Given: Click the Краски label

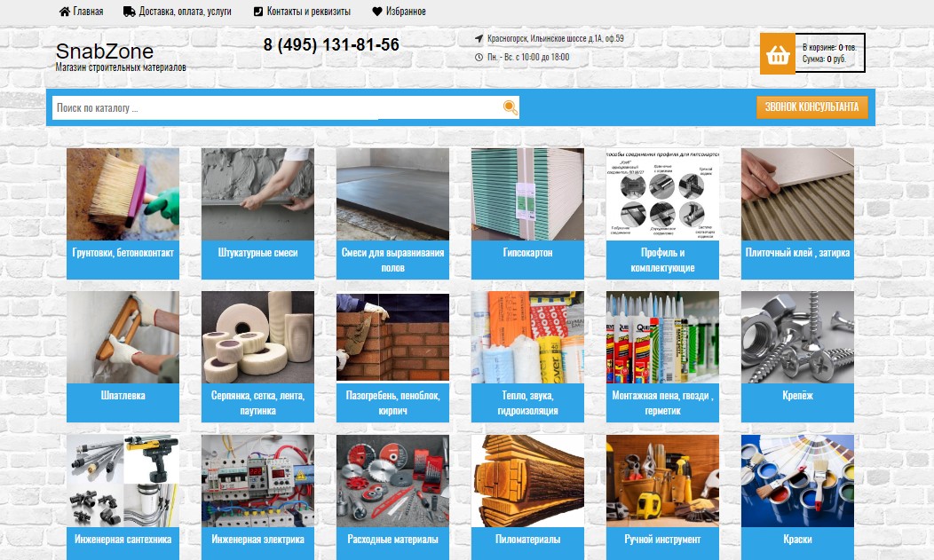Looking at the screenshot, I should tap(797, 540).
